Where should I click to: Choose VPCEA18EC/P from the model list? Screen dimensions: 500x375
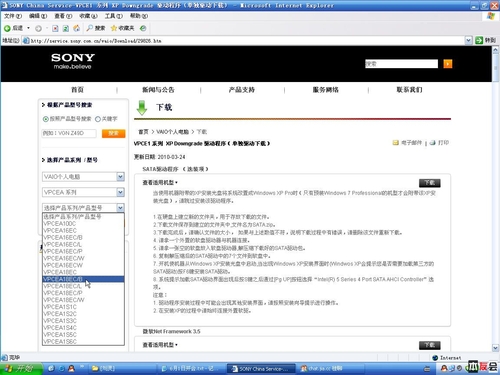[83, 293]
